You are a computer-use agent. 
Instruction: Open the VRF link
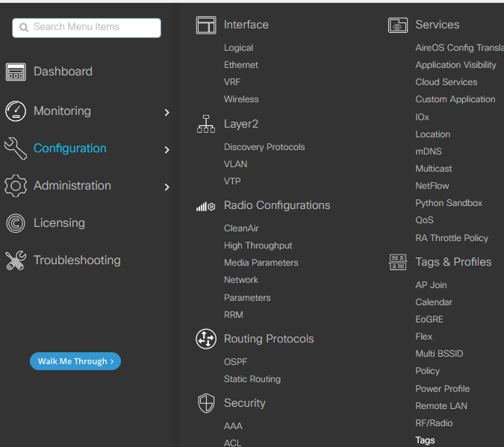point(232,82)
